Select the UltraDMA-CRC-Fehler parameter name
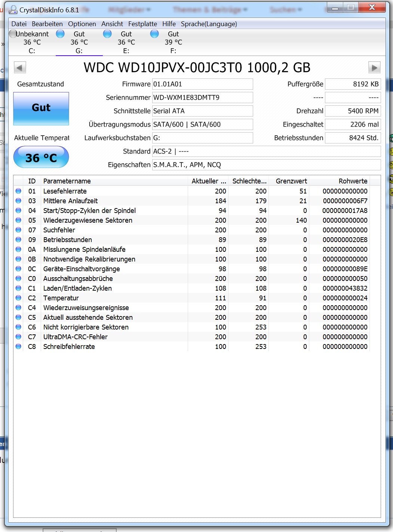 pos(76,337)
